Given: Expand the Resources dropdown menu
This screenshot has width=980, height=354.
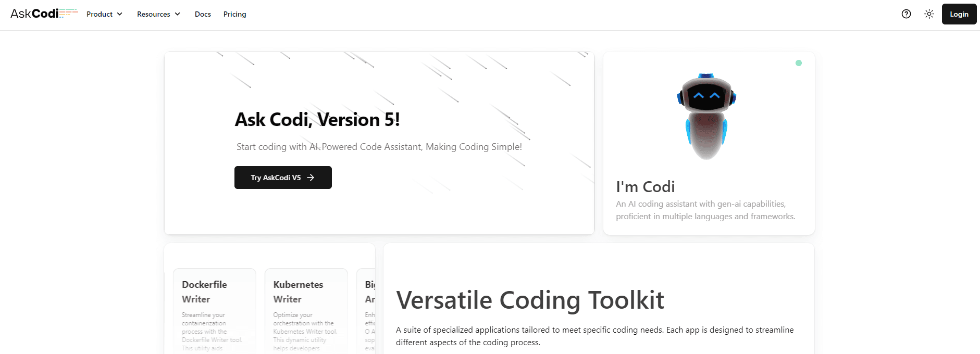Looking at the screenshot, I should click(x=158, y=14).
